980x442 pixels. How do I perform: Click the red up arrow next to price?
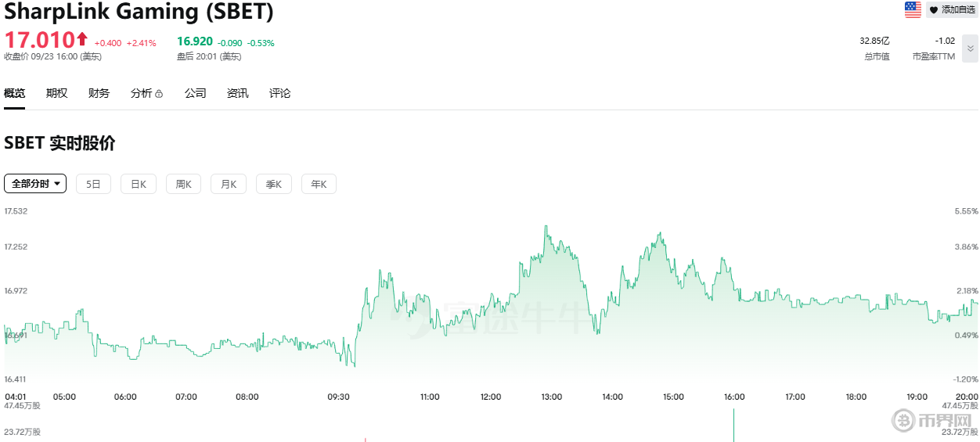[81, 38]
